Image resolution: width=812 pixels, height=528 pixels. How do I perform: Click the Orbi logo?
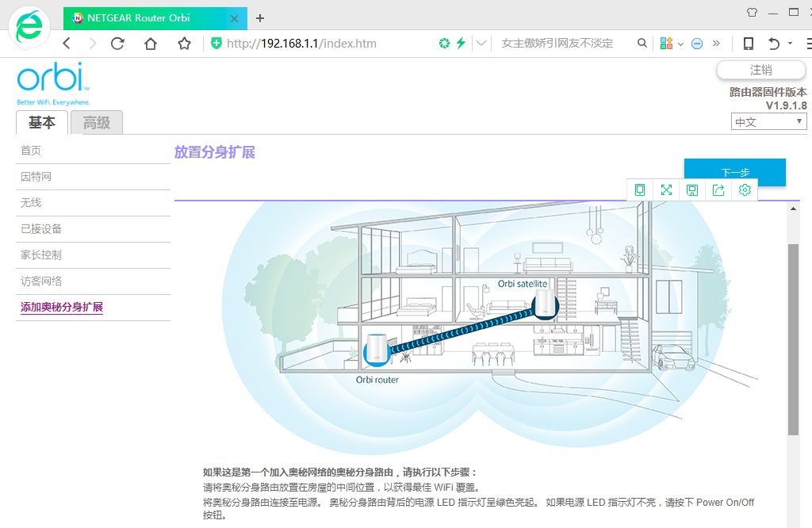point(53,82)
